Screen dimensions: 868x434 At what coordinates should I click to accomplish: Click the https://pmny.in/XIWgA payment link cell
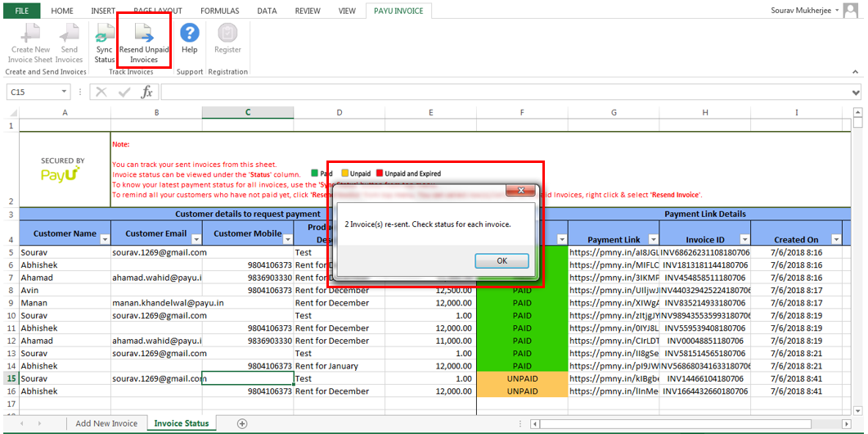point(614,303)
